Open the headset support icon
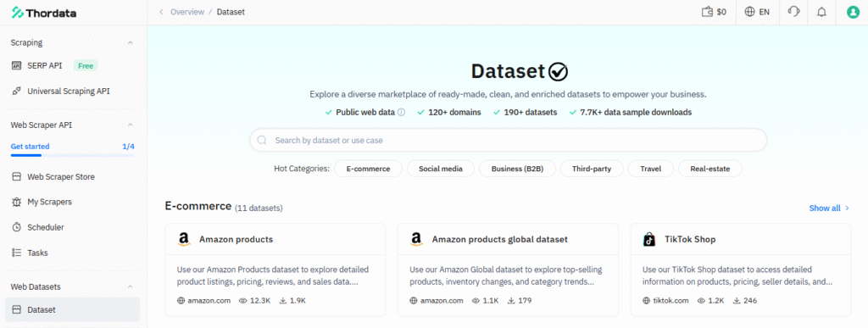The height and width of the screenshot is (328, 868). pyautogui.click(x=793, y=12)
